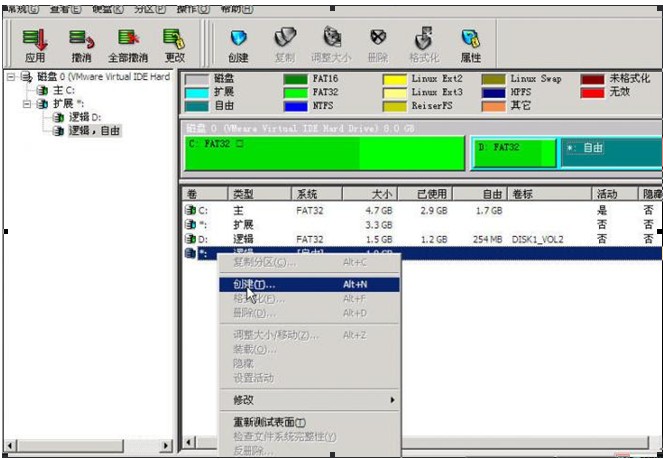This screenshot has width=663, height=459.
Task: Click the 撤消 (Undo) toolbar icon
Action: 79,44
